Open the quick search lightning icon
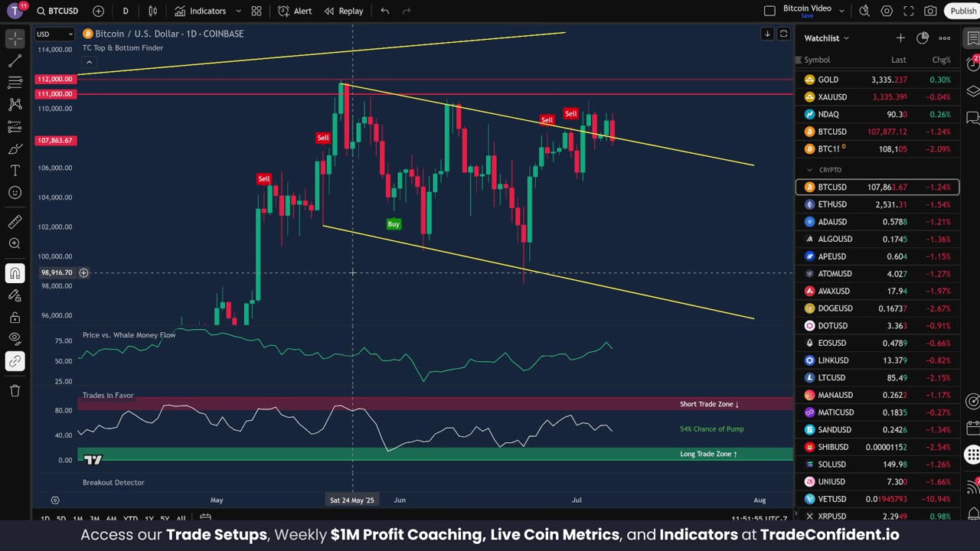980x551 pixels. 864,11
